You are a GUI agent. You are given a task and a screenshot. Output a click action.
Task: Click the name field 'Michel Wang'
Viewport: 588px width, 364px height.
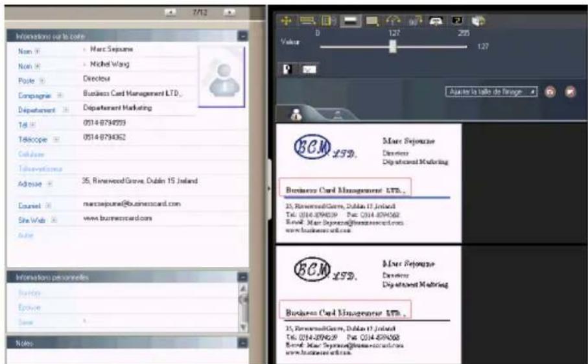tap(110, 64)
